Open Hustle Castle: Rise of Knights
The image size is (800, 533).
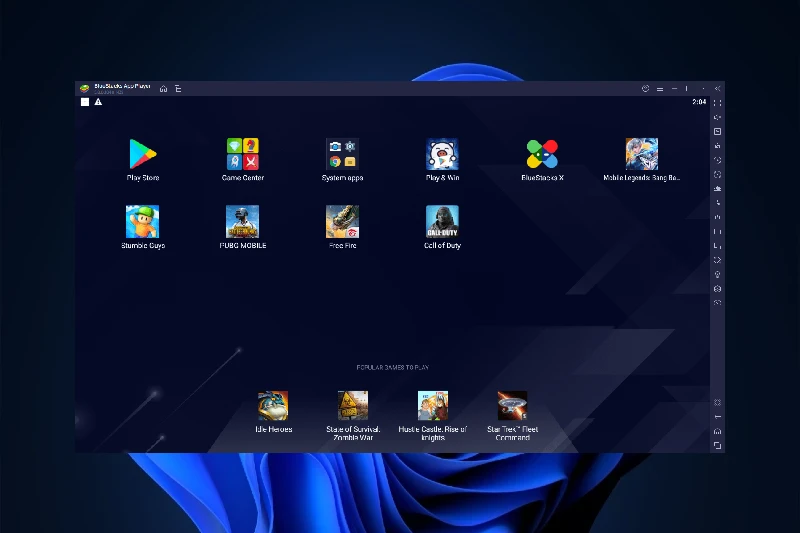pos(433,406)
